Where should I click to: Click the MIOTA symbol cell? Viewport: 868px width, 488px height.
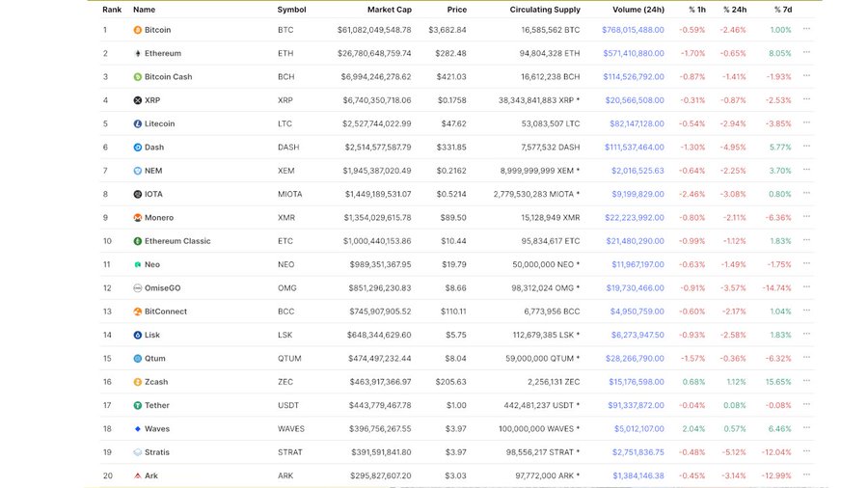[290, 194]
